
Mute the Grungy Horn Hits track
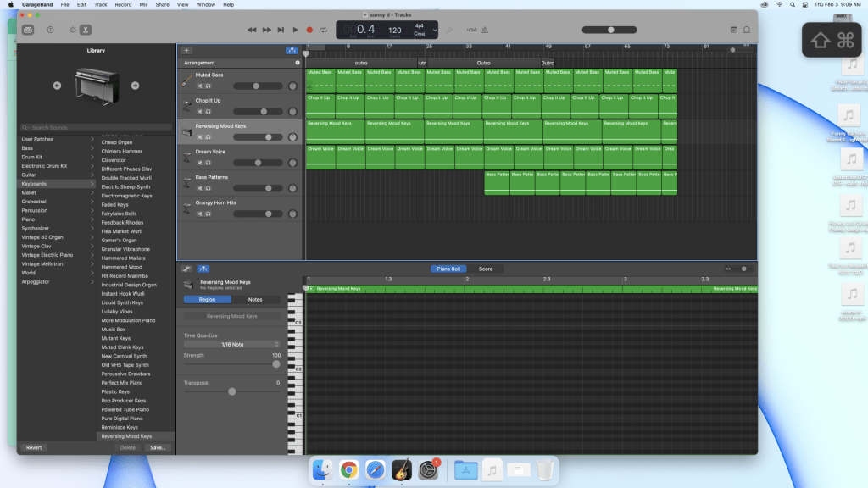pyautogui.click(x=200, y=213)
